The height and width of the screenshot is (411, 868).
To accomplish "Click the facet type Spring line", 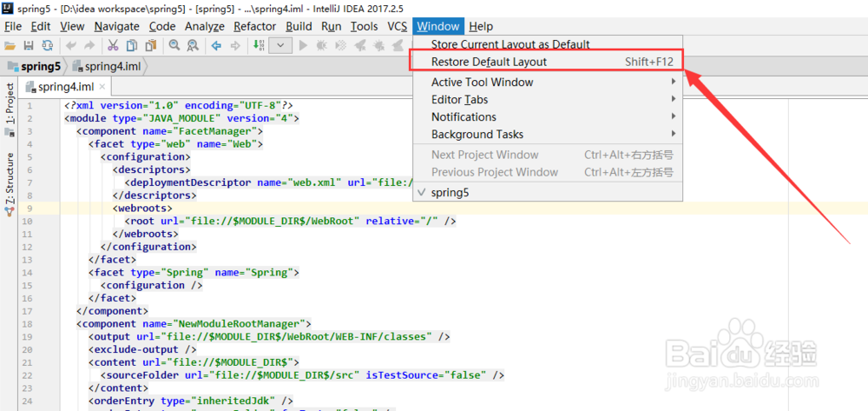I will [x=194, y=273].
